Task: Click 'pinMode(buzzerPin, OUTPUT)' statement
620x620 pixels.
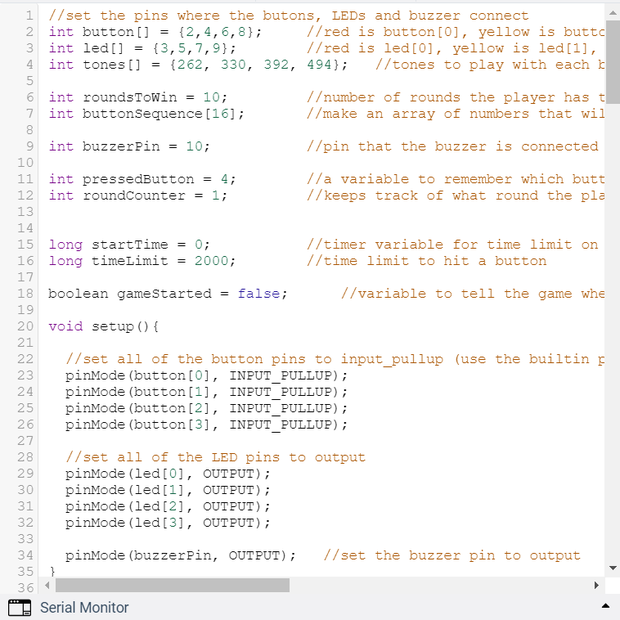Action: (x=180, y=556)
